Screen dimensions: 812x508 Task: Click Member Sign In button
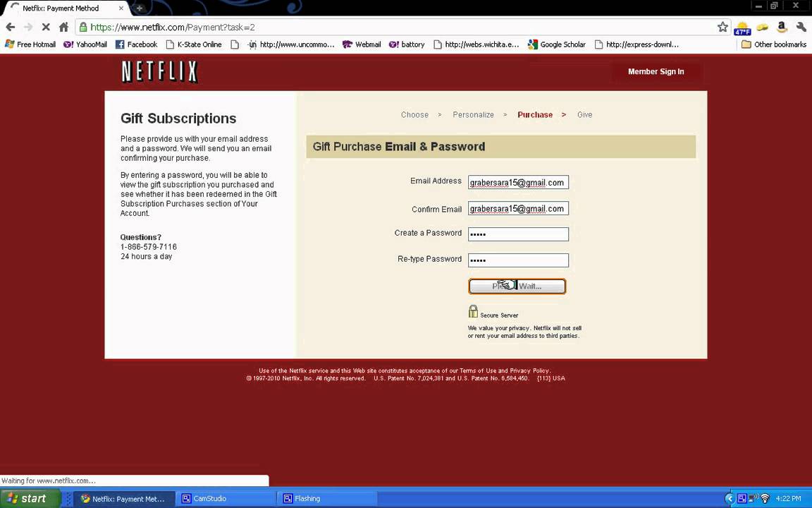click(656, 71)
